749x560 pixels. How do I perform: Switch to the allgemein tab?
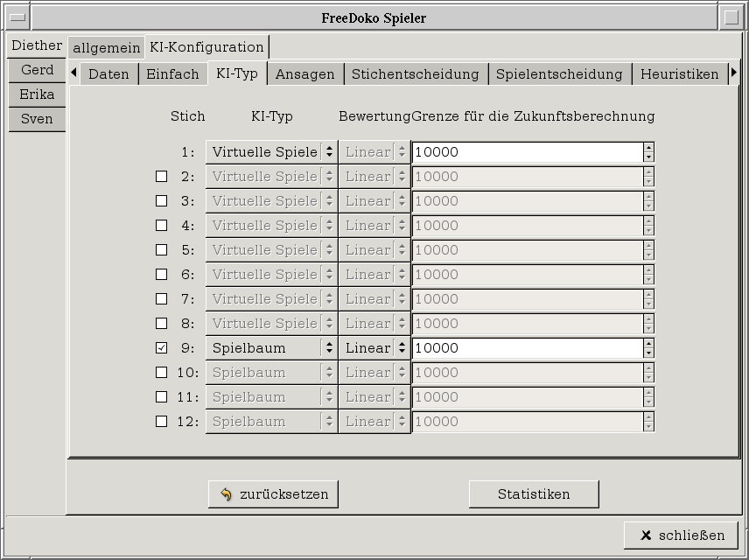pos(106,47)
